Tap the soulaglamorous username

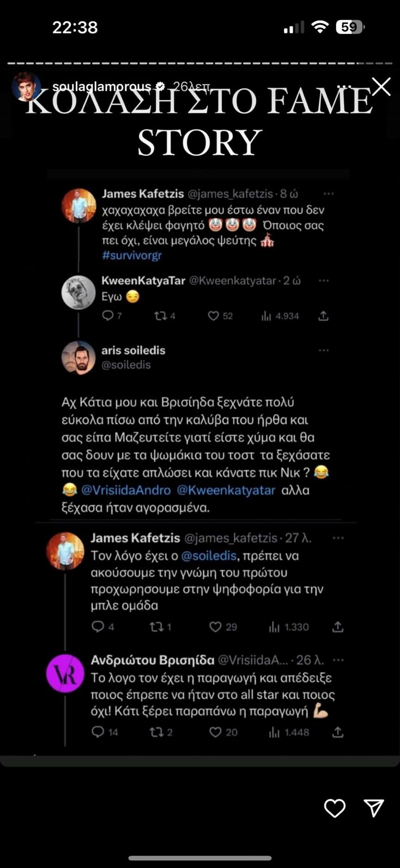(102, 87)
